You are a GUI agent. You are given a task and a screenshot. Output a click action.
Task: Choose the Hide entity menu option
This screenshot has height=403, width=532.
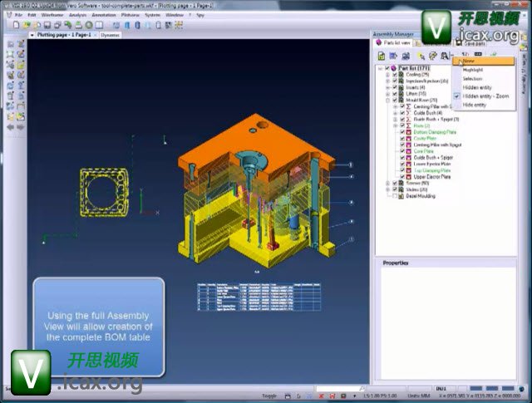[x=484, y=106]
